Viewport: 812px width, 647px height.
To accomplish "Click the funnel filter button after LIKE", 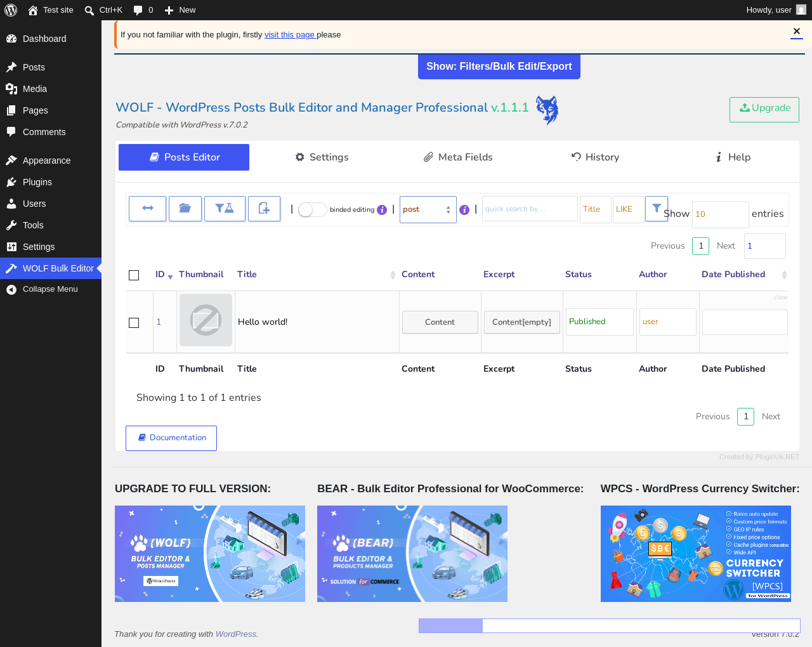I will point(657,208).
